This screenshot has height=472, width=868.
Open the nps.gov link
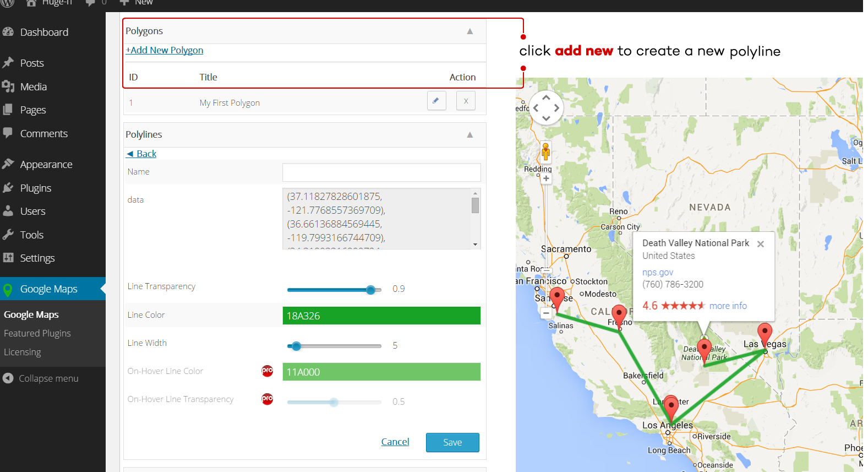tap(658, 272)
